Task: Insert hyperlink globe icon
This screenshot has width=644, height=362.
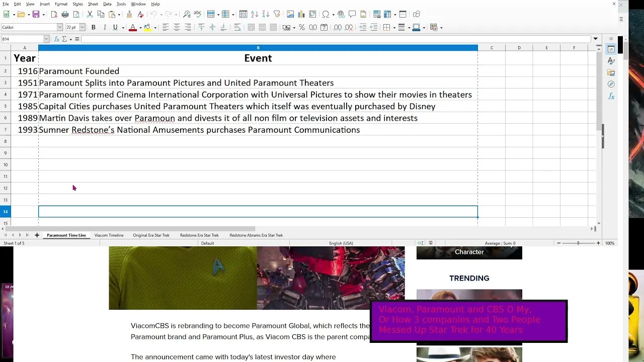Action: pyautogui.click(x=341, y=14)
